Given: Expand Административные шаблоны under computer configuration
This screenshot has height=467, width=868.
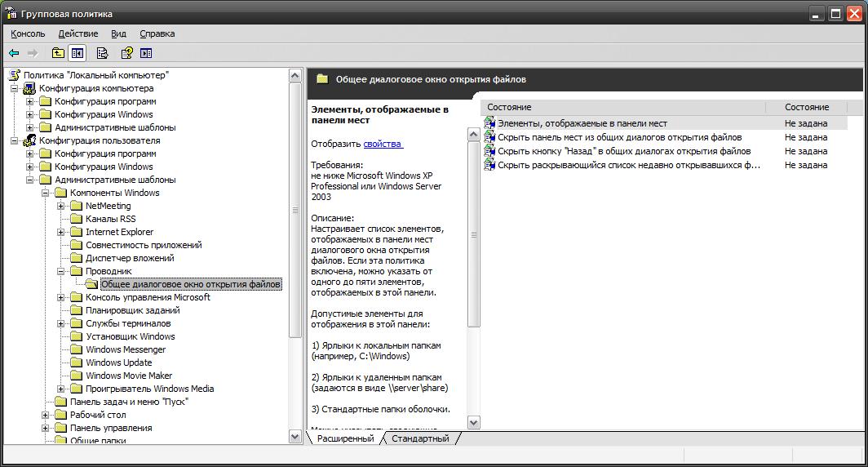Looking at the screenshot, I should [30, 127].
